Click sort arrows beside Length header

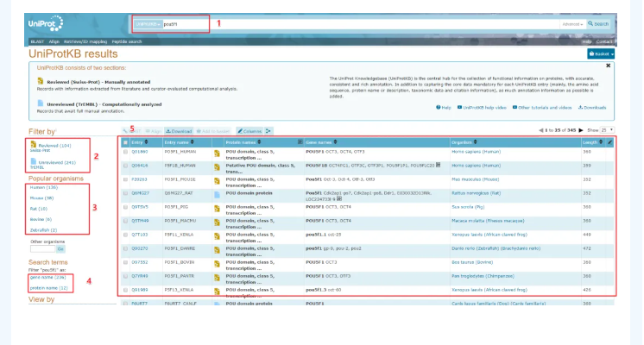[601, 142]
